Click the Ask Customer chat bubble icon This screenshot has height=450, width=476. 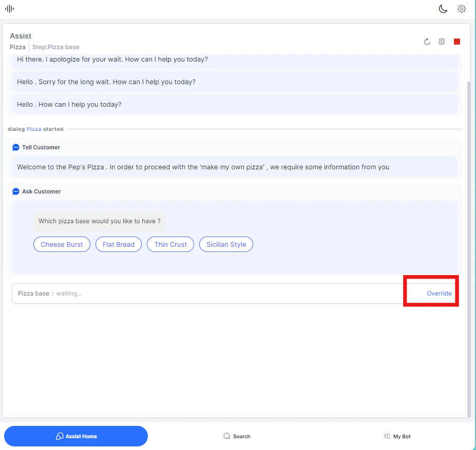pyautogui.click(x=16, y=191)
